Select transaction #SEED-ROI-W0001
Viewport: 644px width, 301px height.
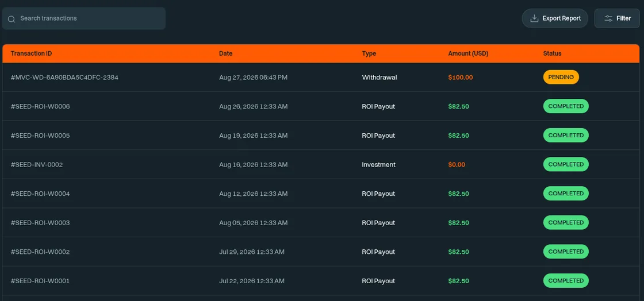[40, 281]
